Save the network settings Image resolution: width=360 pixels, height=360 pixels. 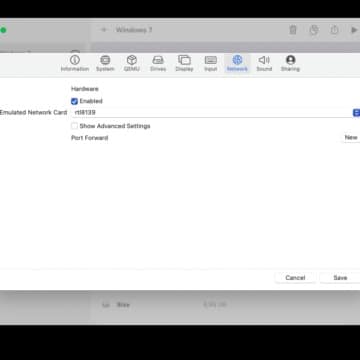coord(340,278)
